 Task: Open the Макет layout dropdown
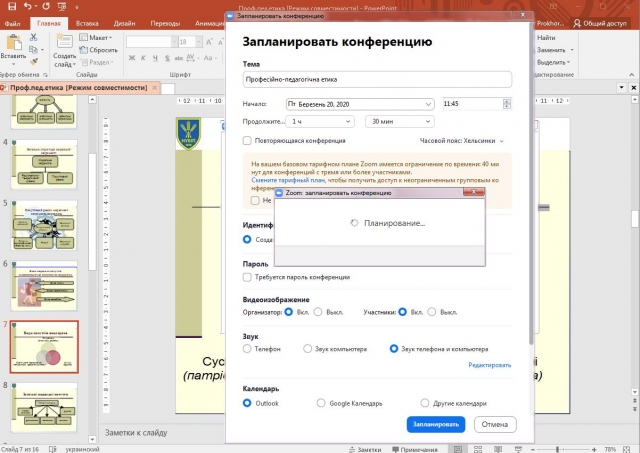pos(96,38)
